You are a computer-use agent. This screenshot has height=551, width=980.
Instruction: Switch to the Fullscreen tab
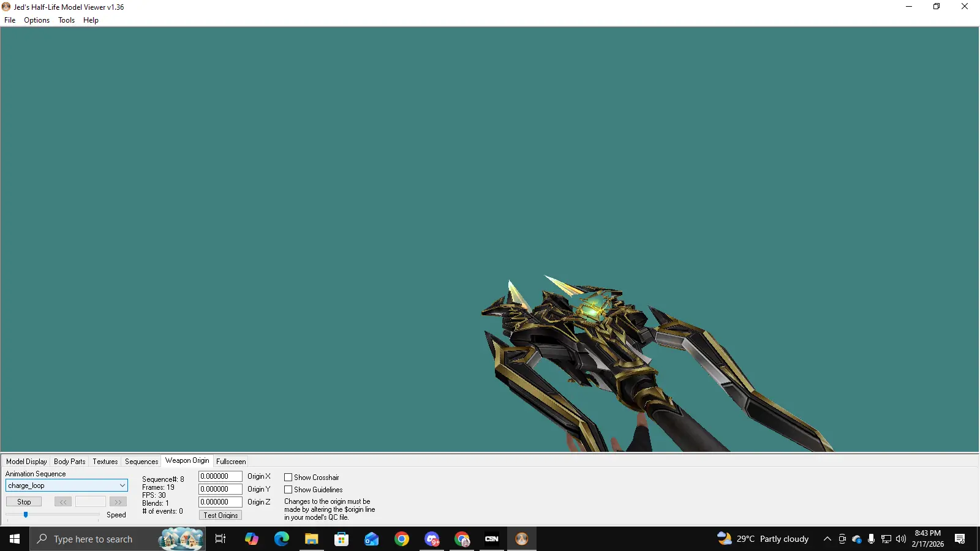pyautogui.click(x=231, y=462)
